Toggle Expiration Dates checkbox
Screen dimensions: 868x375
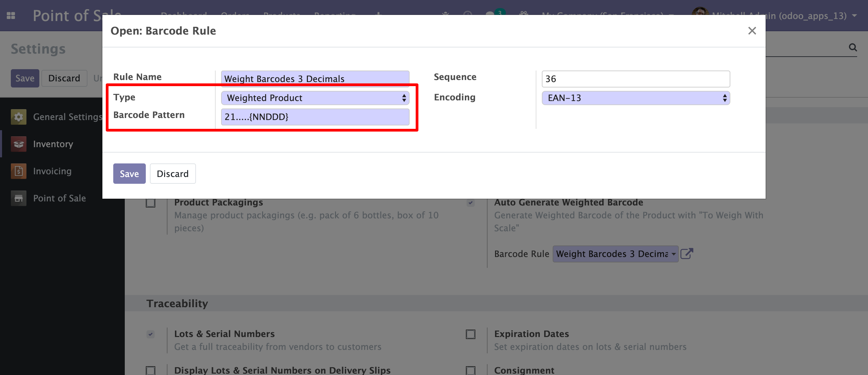point(471,334)
